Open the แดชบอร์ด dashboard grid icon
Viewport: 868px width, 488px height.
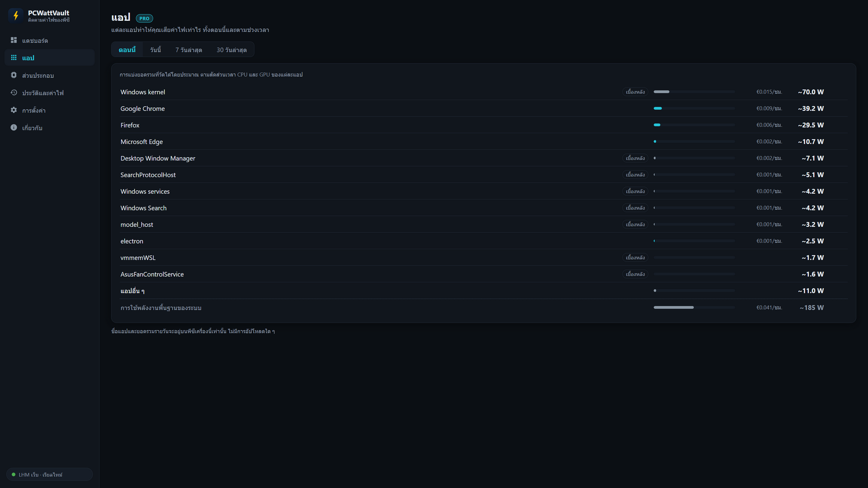point(14,40)
